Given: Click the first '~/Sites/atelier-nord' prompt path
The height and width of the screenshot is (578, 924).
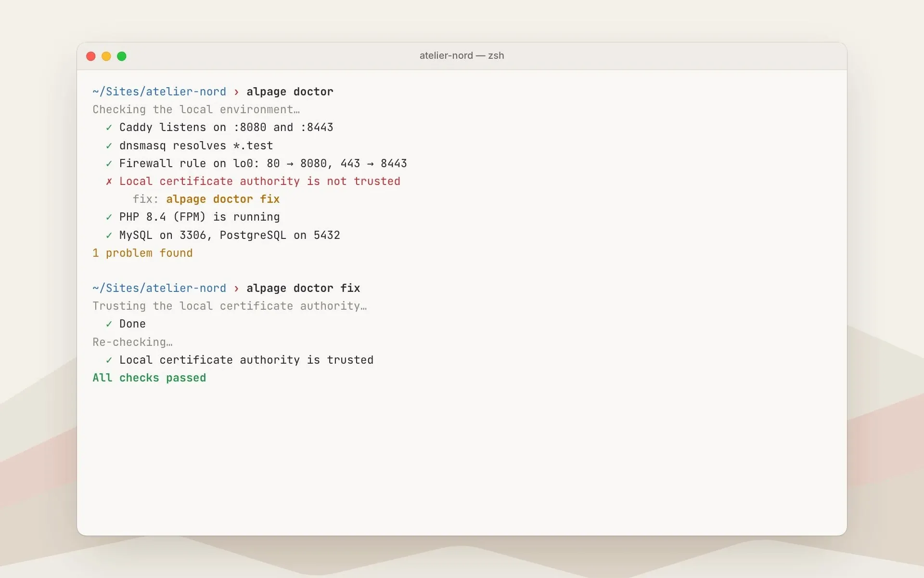Looking at the screenshot, I should tap(159, 92).
